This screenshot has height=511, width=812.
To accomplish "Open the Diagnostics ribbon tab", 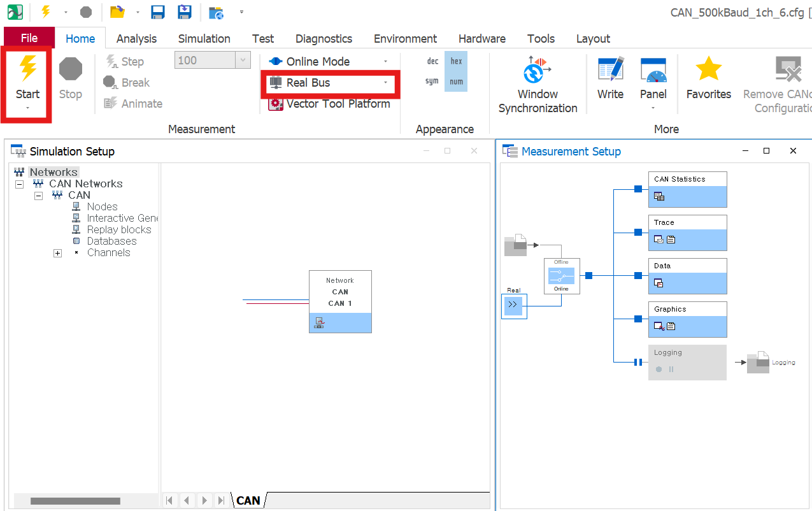I will point(324,39).
